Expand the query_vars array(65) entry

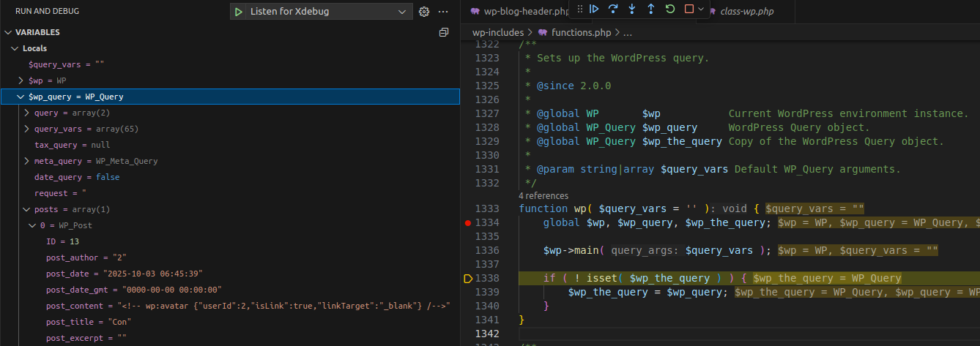click(x=27, y=129)
